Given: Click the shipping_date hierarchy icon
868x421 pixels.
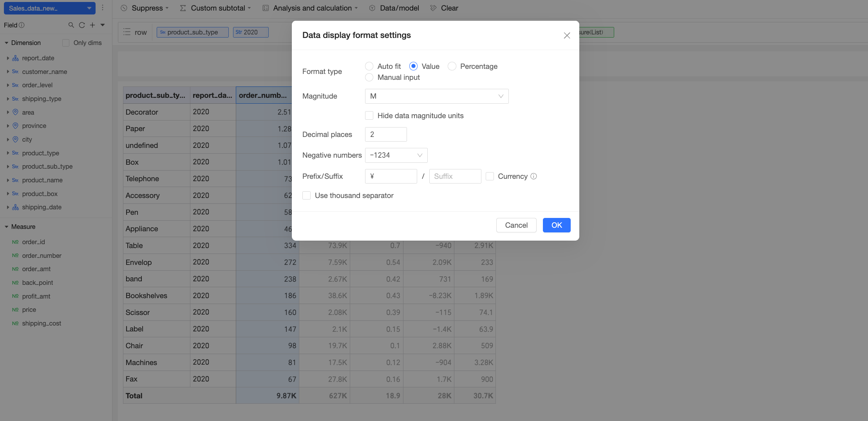Looking at the screenshot, I should (15, 207).
